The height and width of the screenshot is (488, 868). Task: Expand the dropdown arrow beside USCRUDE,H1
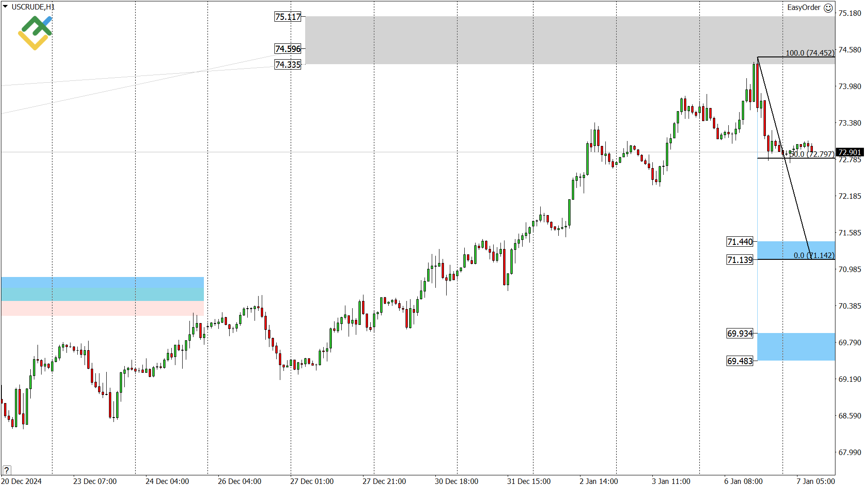tap(5, 6)
